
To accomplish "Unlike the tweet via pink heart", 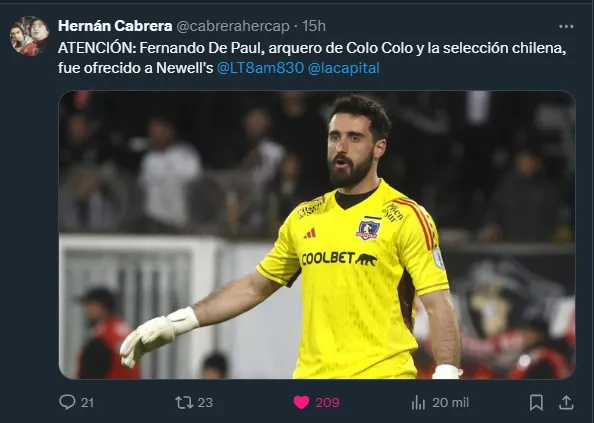I will point(301,402).
